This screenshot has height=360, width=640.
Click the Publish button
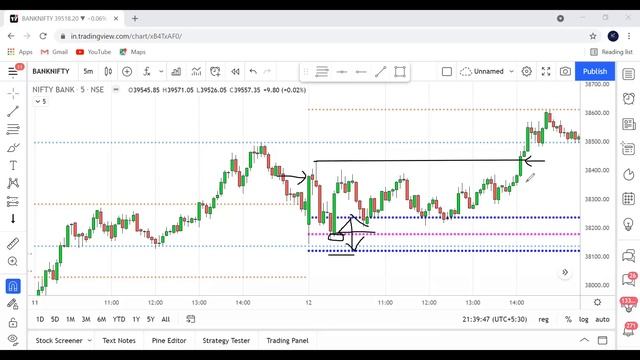595,71
